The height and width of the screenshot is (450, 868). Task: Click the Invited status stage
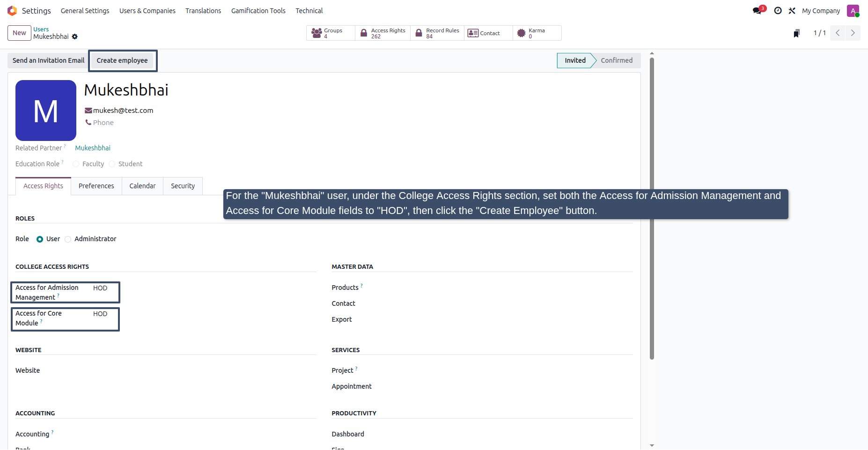(575, 60)
